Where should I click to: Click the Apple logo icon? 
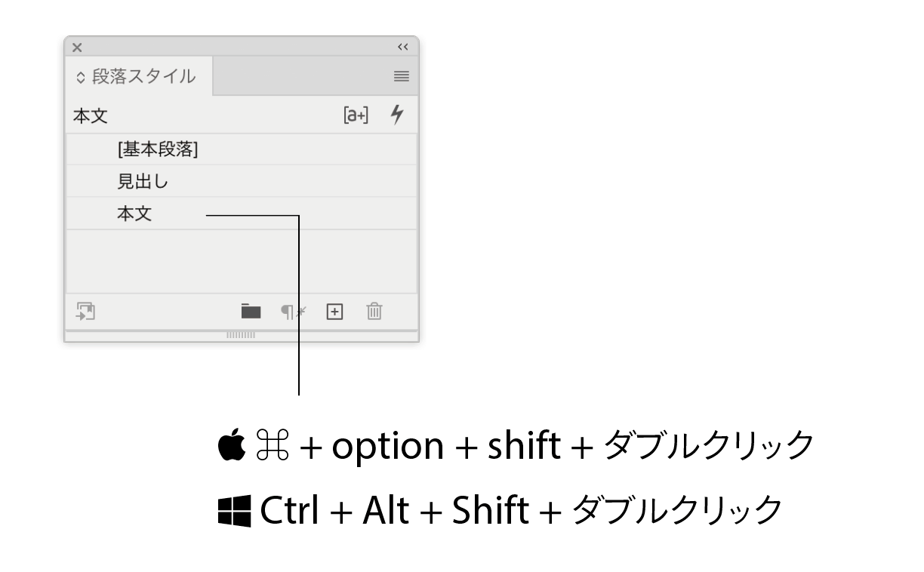click(232, 446)
